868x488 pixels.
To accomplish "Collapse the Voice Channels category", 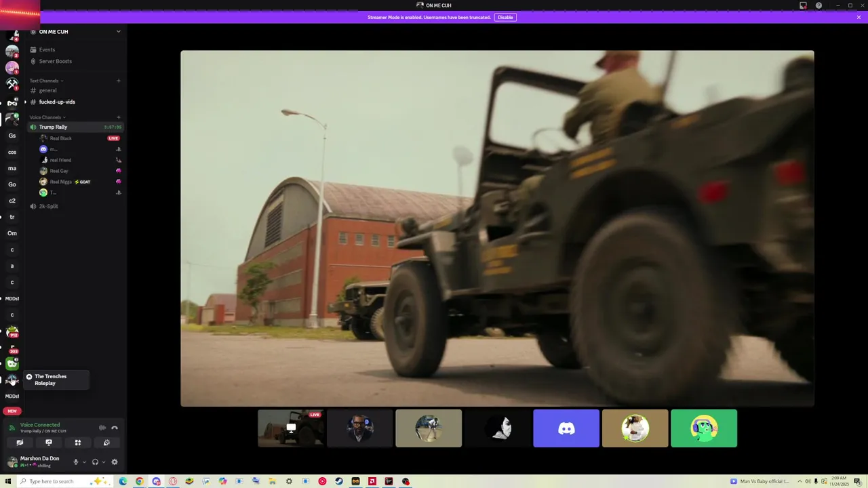I will [x=47, y=117].
